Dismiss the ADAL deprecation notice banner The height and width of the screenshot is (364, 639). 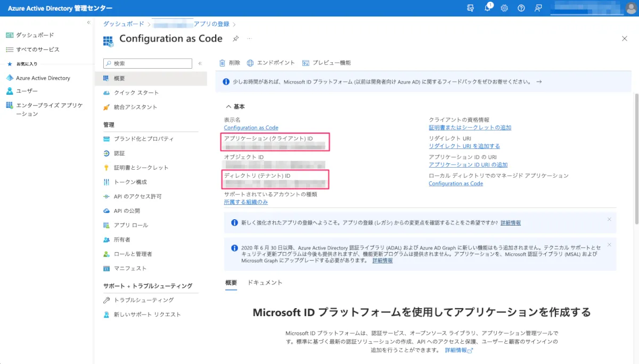[609, 244]
